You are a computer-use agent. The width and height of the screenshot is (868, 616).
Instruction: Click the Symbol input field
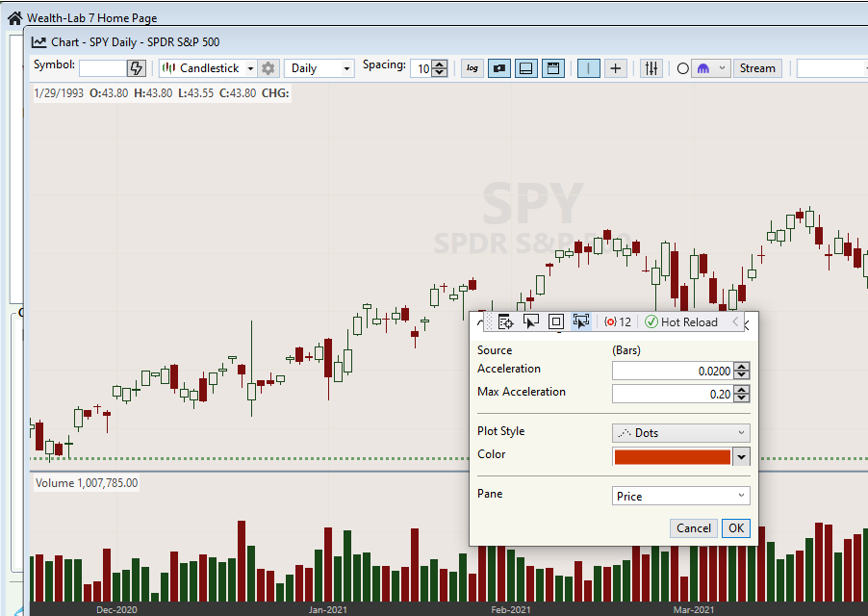pyautogui.click(x=103, y=68)
